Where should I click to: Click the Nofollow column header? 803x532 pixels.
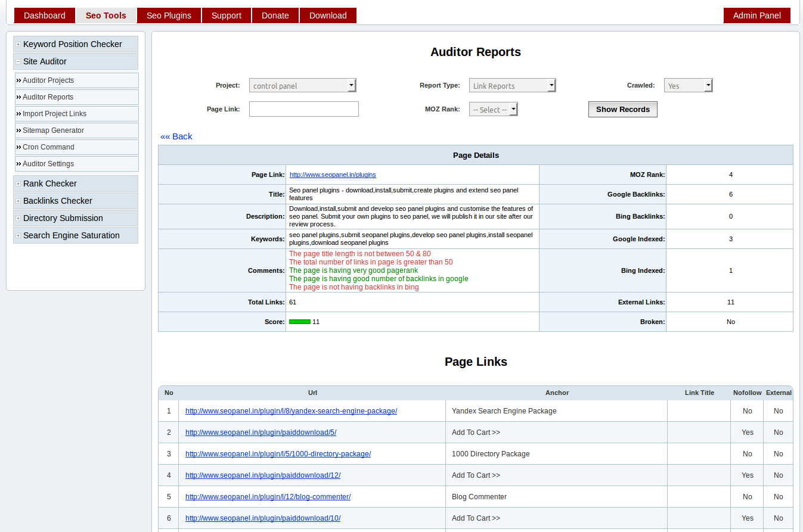coord(747,393)
